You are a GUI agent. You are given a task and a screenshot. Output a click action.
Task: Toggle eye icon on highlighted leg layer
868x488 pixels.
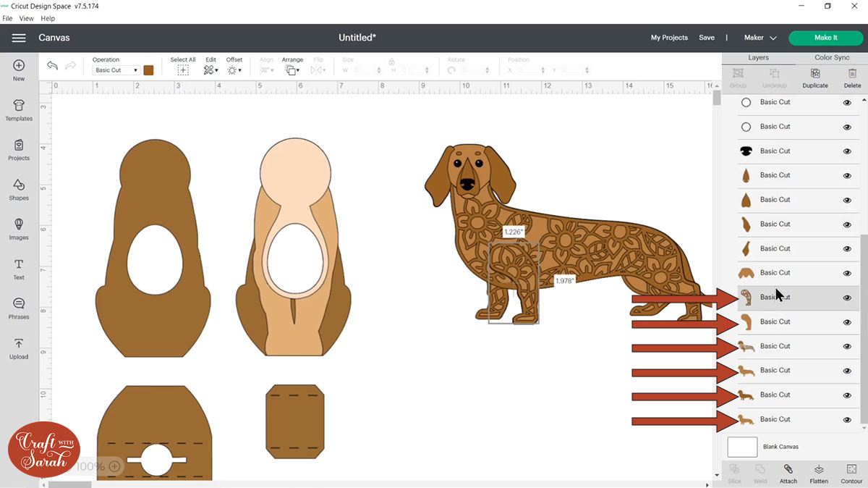pos(847,298)
